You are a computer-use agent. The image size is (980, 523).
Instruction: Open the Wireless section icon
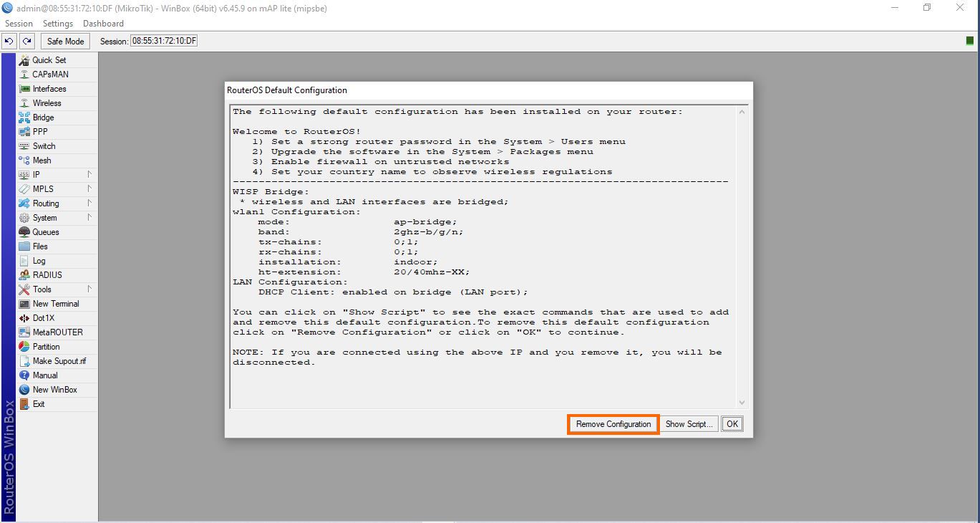pyautogui.click(x=24, y=103)
